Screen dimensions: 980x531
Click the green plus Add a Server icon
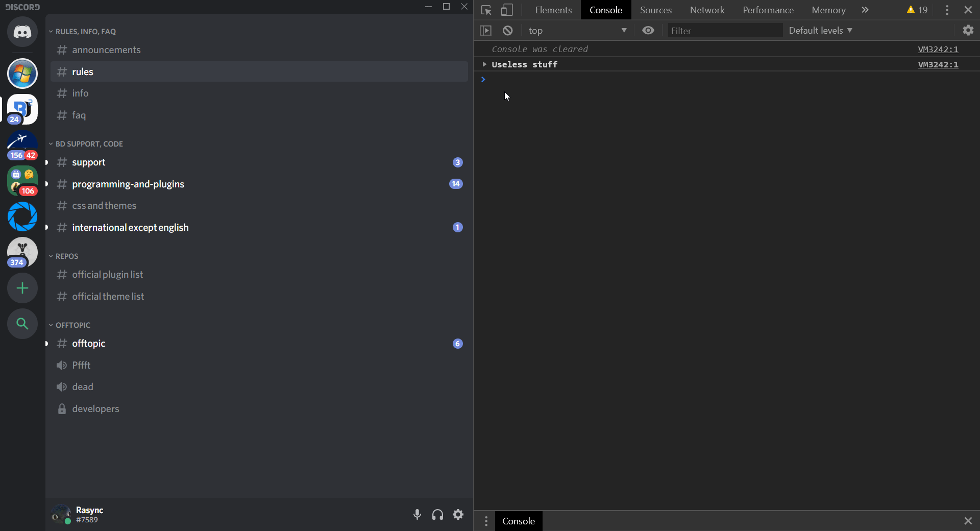pos(22,288)
